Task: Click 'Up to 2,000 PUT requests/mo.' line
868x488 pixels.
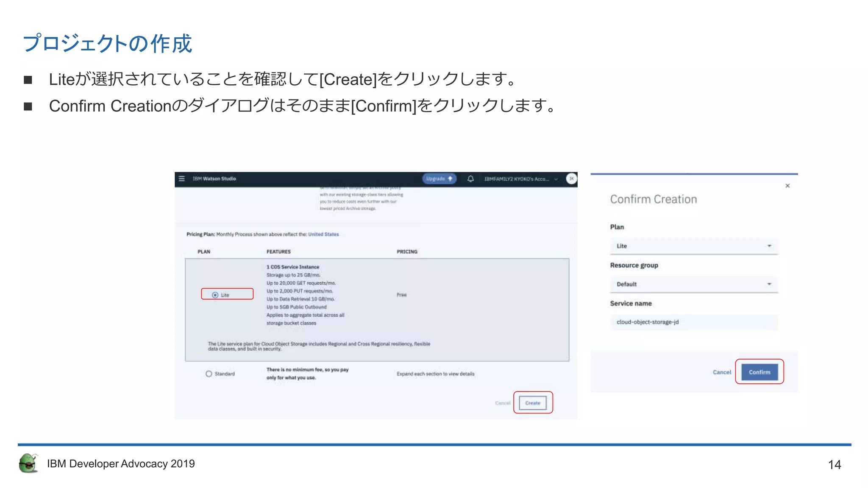Action: [300, 291]
